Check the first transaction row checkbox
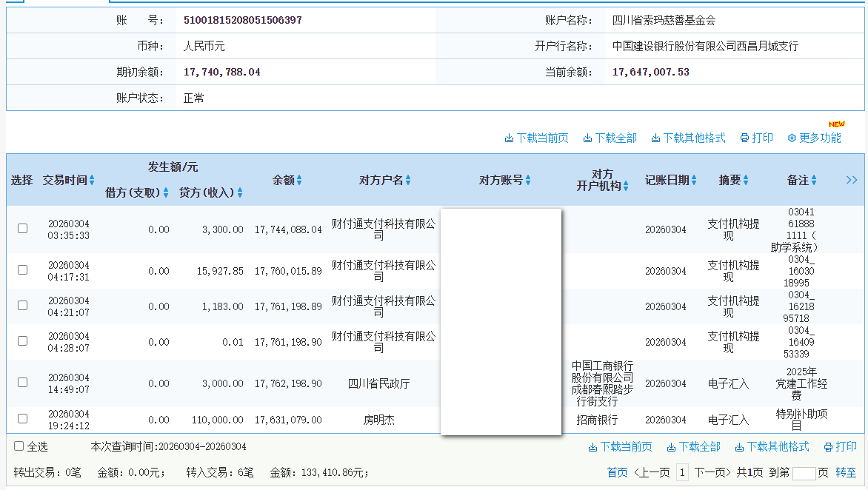 coord(21,229)
